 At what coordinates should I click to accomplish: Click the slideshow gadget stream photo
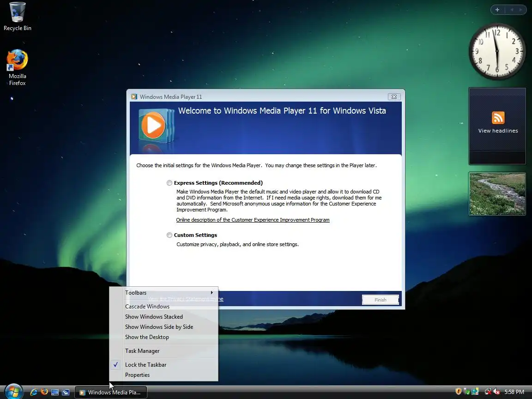pyautogui.click(x=497, y=194)
